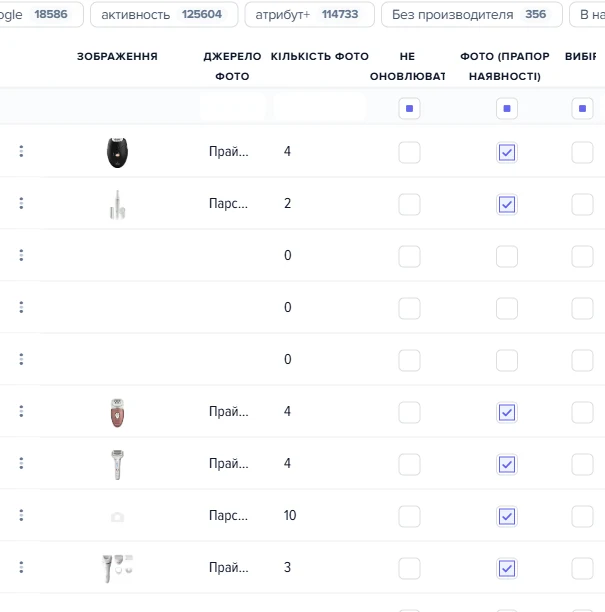
Task: Click the НЕ ОНОВЛЮВАТИ column header
Action: pos(407,66)
